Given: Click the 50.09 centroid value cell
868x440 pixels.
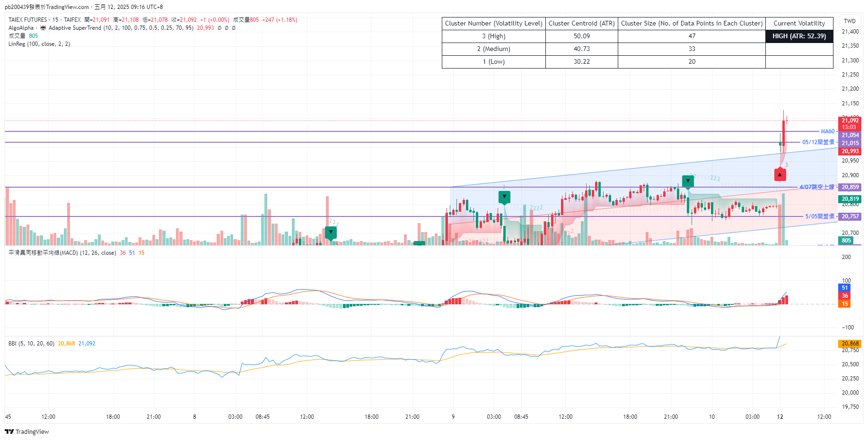Looking at the screenshot, I should (x=581, y=36).
